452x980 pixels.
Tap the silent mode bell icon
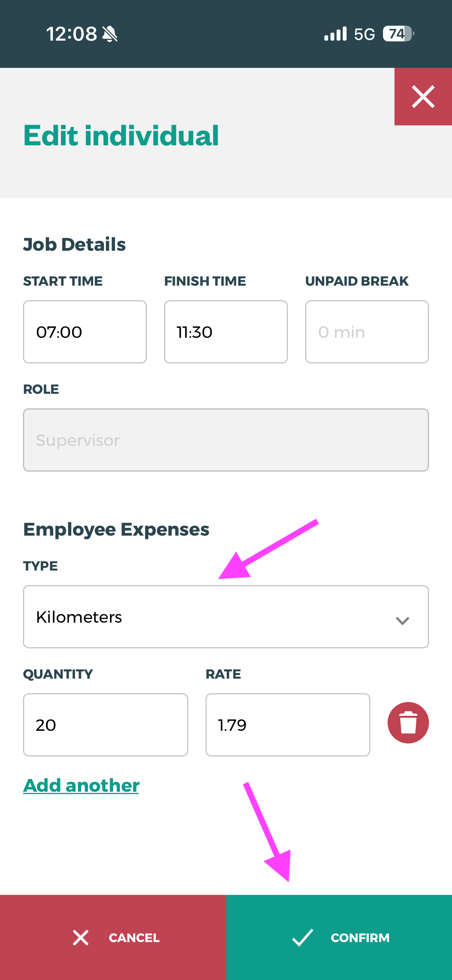point(110,34)
